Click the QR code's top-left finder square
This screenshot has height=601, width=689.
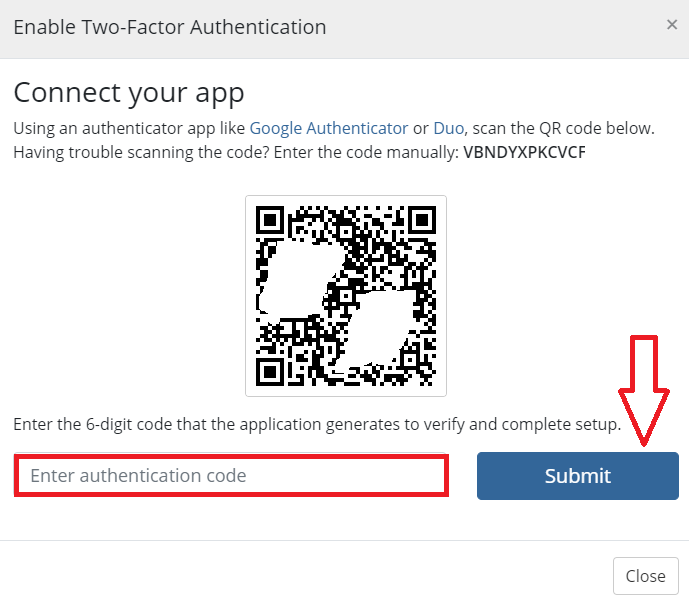click(x=270, y=220)
